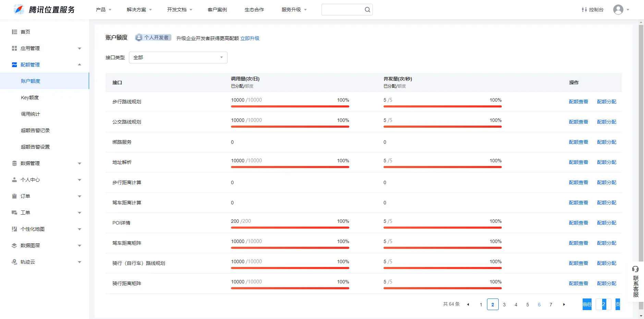
Task: Click the 配额管理 sidebar icon
Action: 14,65
